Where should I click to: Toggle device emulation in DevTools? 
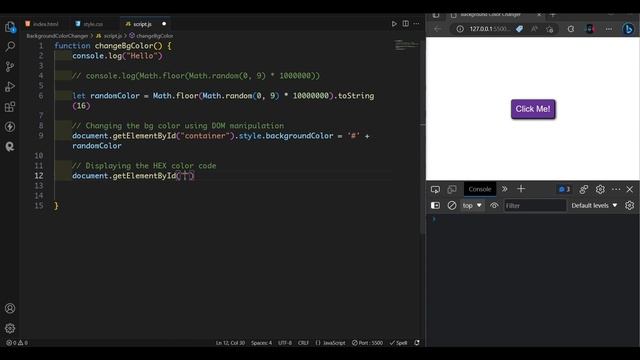[452, 189]
